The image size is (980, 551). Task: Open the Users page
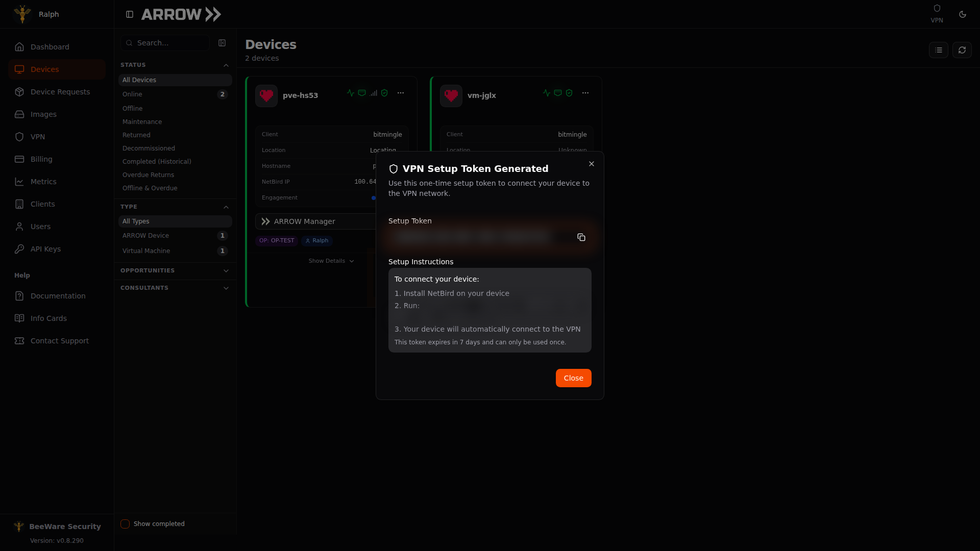pyautogui.click(x=57, y=227)
